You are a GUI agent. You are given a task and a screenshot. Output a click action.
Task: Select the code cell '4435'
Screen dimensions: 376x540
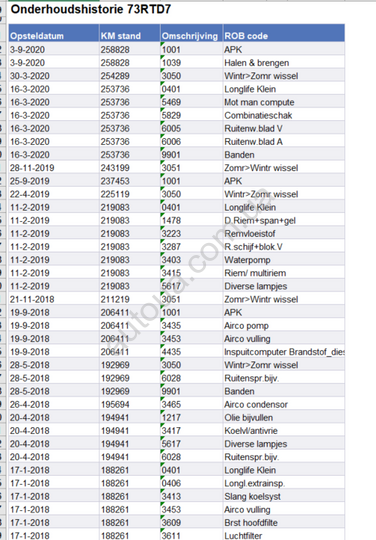[x=191, y=352]
